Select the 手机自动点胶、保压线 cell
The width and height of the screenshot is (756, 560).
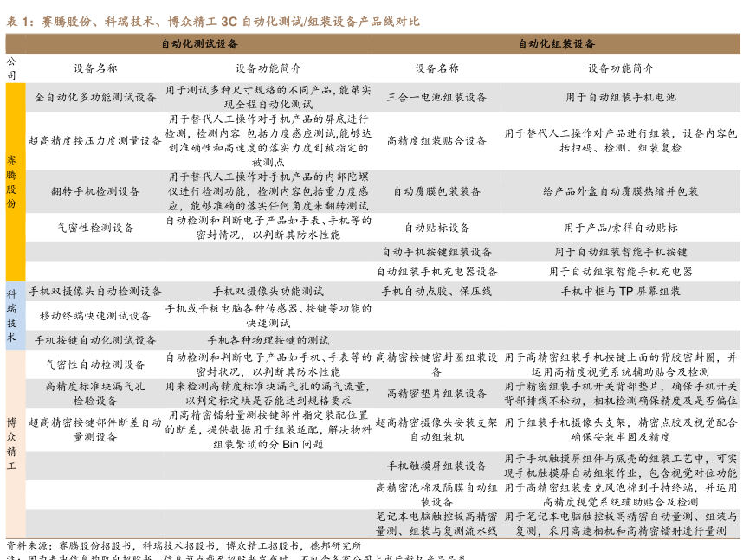pyautogui.click(x=436, y=292)
